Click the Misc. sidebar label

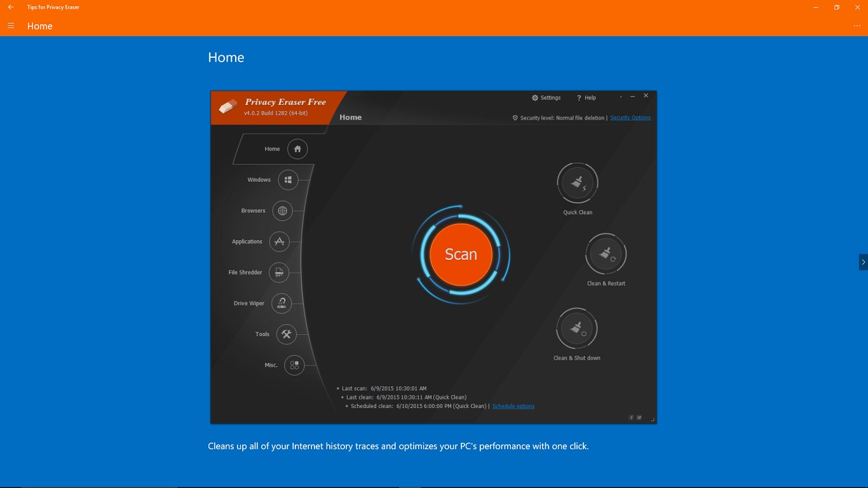point(271,365)
